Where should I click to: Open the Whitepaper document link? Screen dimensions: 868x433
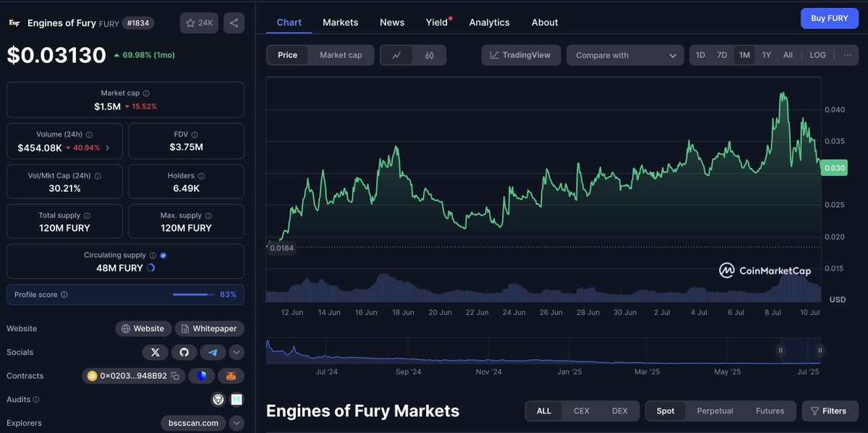[210, 329]
